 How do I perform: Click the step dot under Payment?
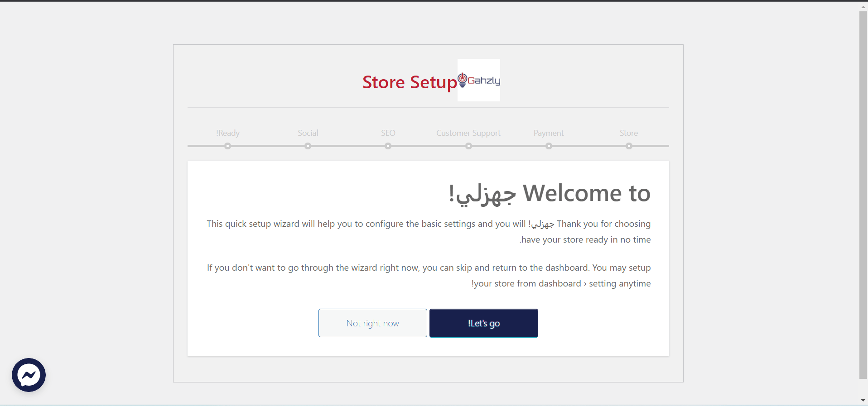pos(549,146)
